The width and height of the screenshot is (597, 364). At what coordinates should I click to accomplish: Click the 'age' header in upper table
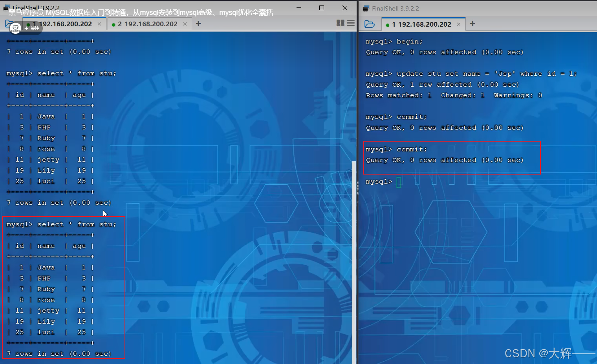(79, 95)
